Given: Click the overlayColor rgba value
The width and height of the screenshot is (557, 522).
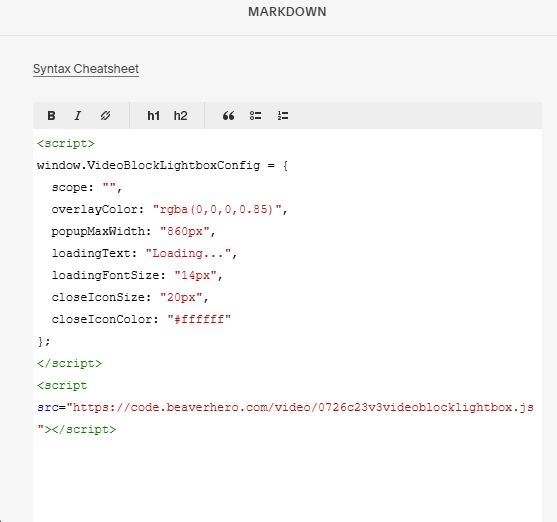Looking at the screenshot, I should [x=217, y=209].
